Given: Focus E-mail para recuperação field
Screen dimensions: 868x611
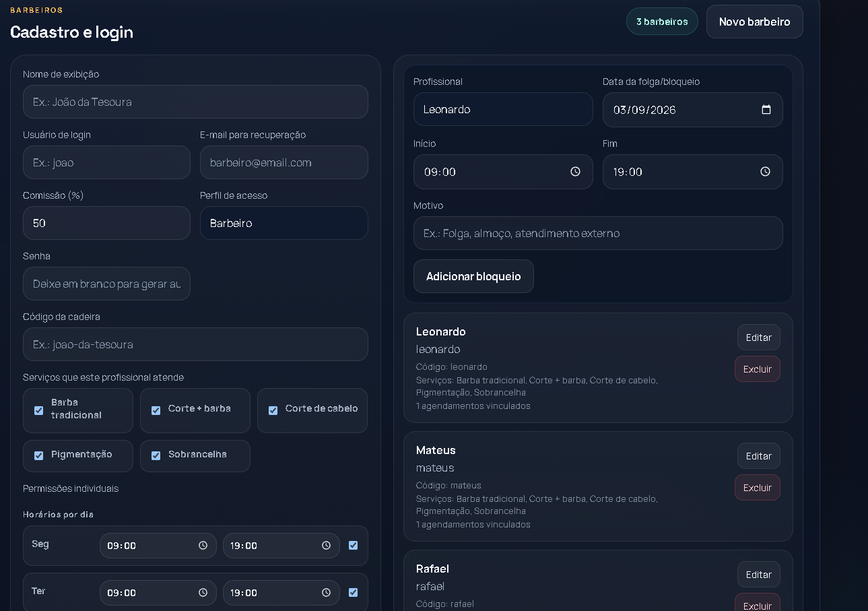Looking at the screenshot, I should [283, 162].
